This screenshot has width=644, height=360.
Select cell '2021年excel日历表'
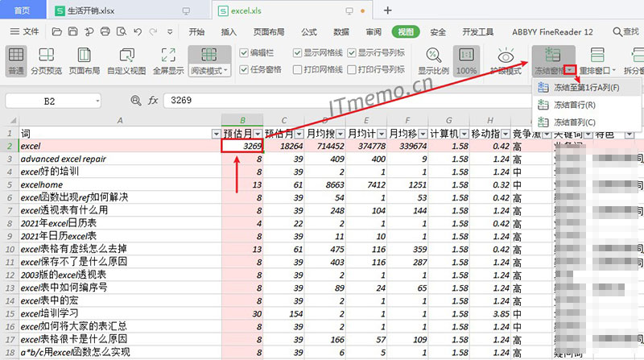120,223
